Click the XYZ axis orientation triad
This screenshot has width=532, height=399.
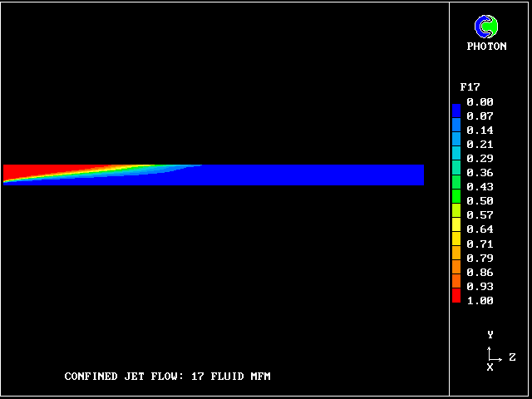coord(495,356)
